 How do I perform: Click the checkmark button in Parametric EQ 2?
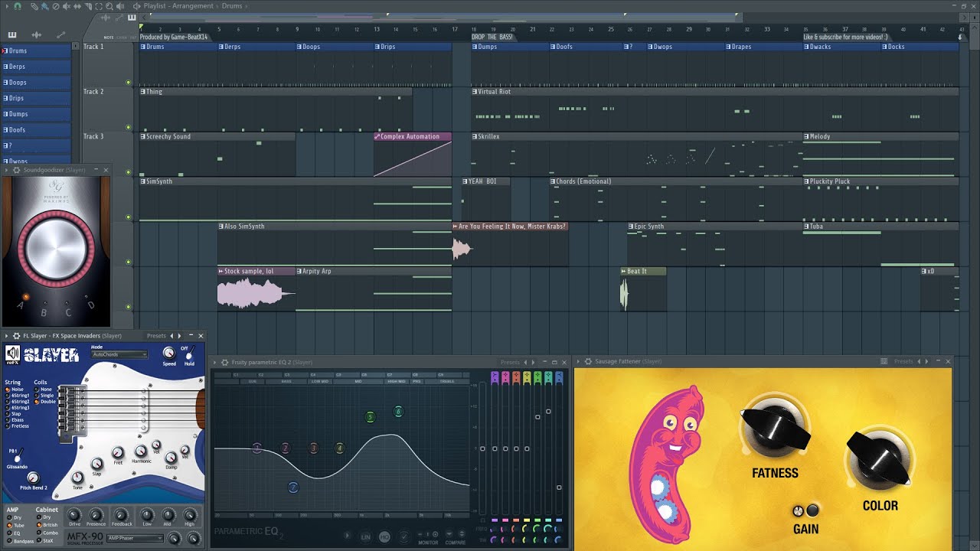coord(404,536)
